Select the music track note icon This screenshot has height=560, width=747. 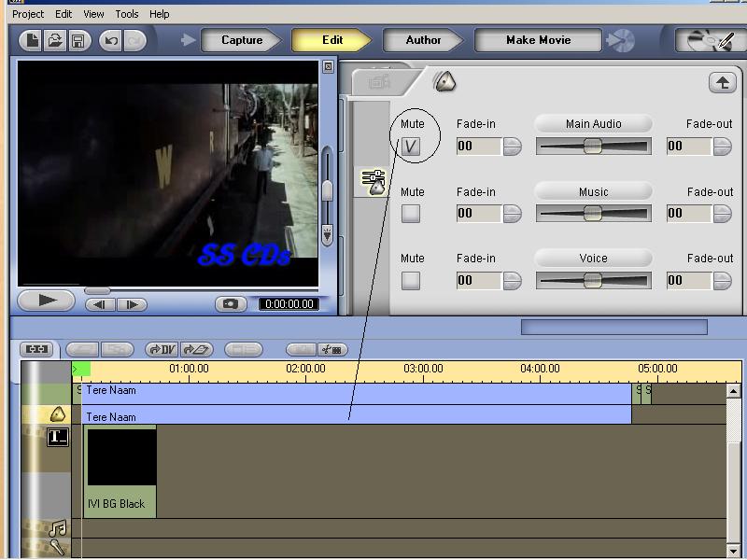pyautogui.click(x=58, y=528)
